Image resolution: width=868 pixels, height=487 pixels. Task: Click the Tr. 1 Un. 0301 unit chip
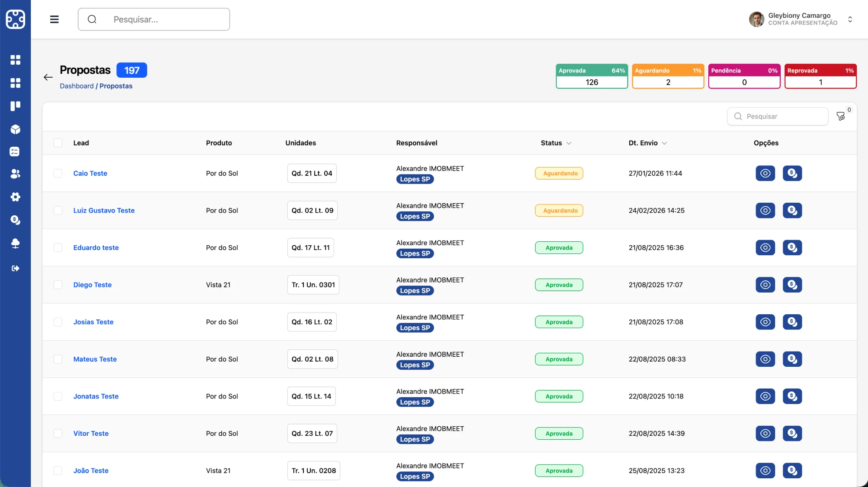(x=313, y=285)
